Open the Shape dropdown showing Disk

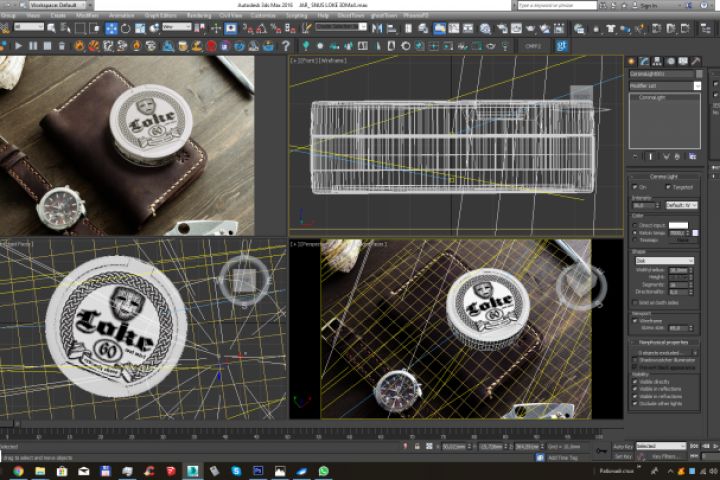tap(664, 260)
